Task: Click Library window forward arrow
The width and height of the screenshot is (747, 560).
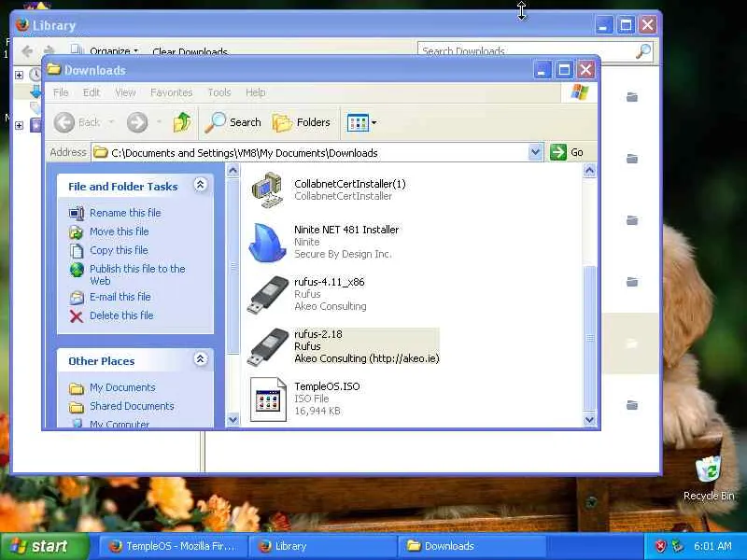Action: 49,50
